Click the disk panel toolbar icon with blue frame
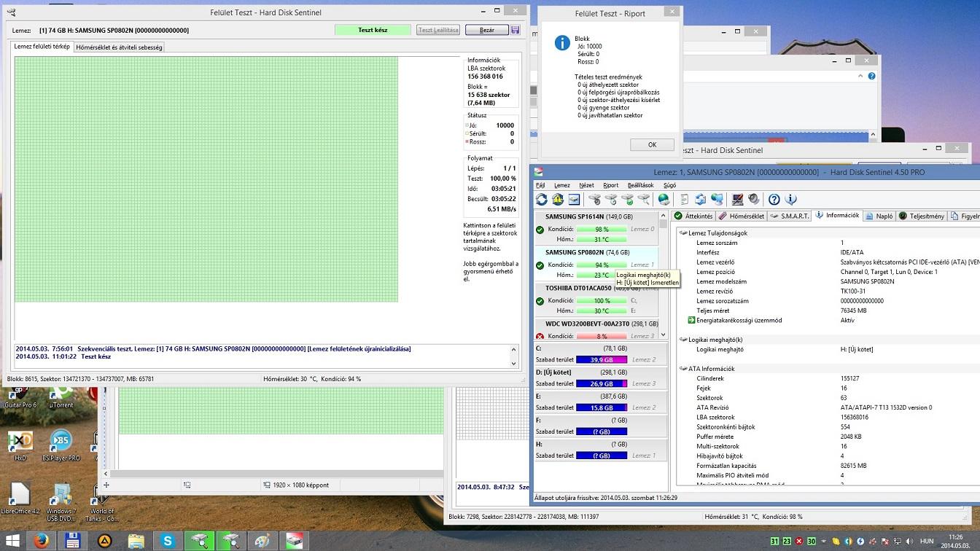The width and height of the screenshot is (980, 551). coord(574,199)
